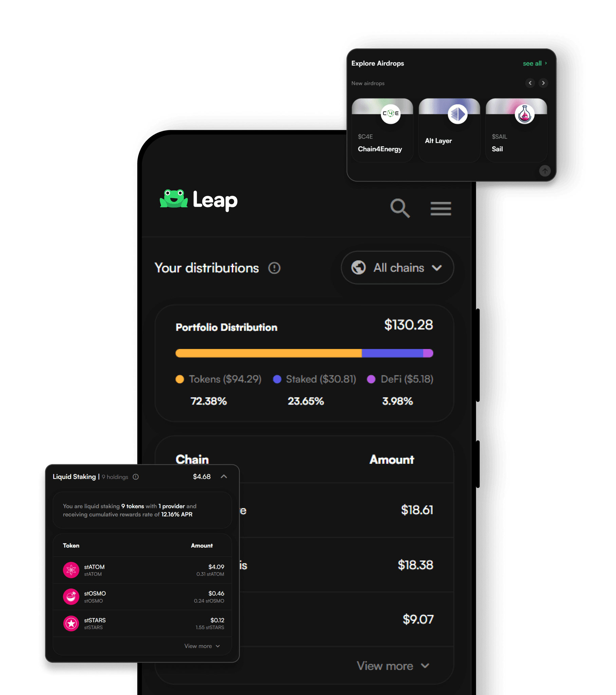Toggle the DeFi legend dot
The image size is (616, 695).
point(372,379)
